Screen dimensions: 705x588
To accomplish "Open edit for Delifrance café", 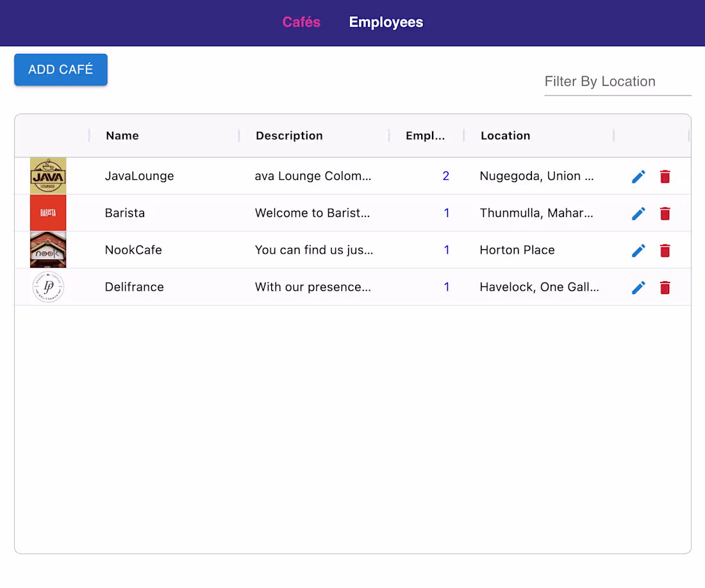I will (638, 288).
